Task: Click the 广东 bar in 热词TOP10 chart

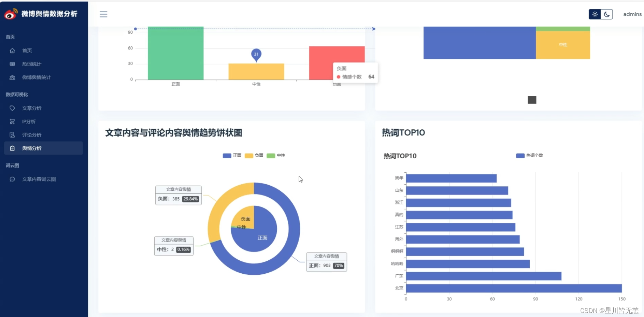Action: [484, 276]
